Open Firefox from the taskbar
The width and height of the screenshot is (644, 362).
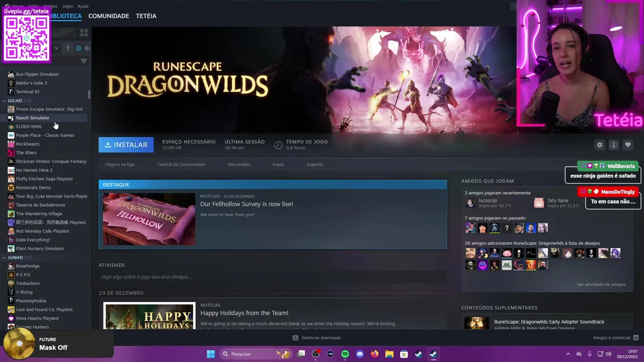click(x=374, y=354)
